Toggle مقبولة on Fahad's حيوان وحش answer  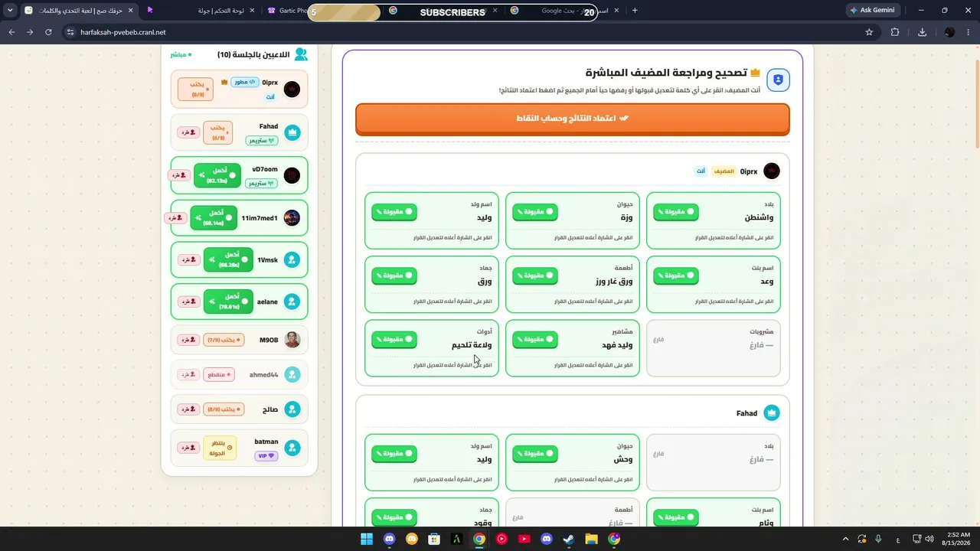[535, 454]
